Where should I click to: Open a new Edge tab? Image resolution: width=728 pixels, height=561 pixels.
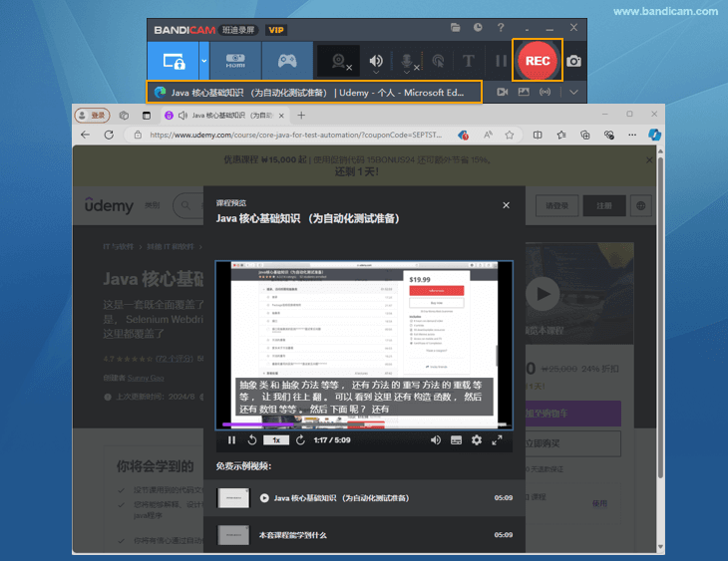coord(301,115)
